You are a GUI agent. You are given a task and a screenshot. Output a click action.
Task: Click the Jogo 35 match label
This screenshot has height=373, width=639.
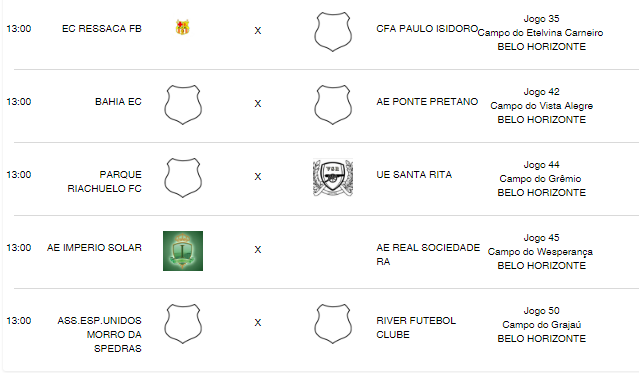click(541, 19)
